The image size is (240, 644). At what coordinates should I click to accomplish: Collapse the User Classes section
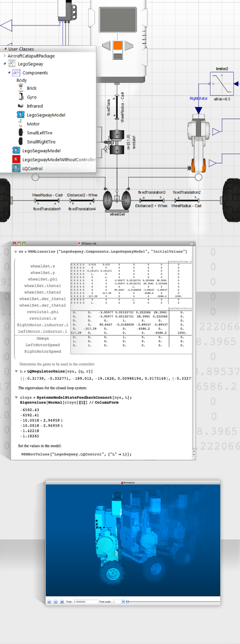coord(5,49)
